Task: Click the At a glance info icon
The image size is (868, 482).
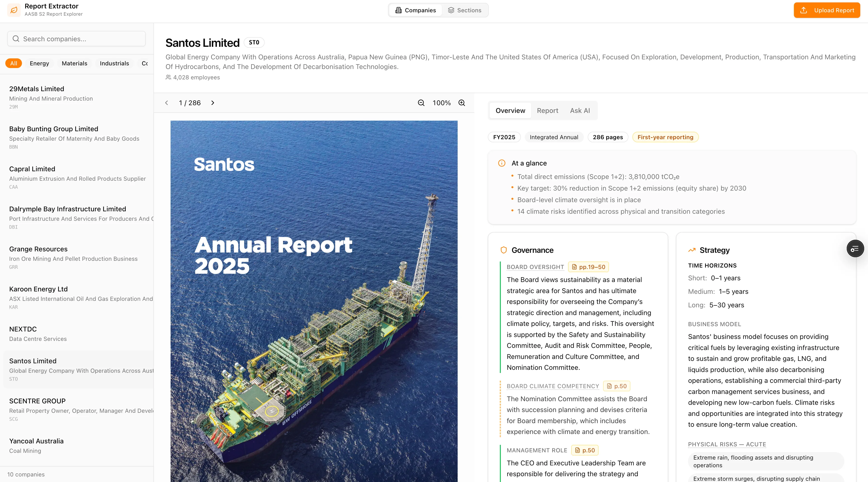Action: point(502,163)
